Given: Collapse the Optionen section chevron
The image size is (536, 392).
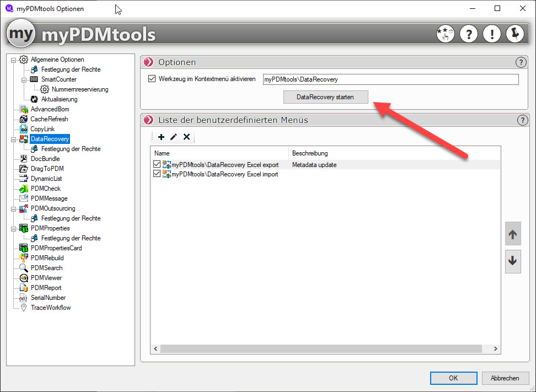Looking at the screenshot, I should 148,62.
